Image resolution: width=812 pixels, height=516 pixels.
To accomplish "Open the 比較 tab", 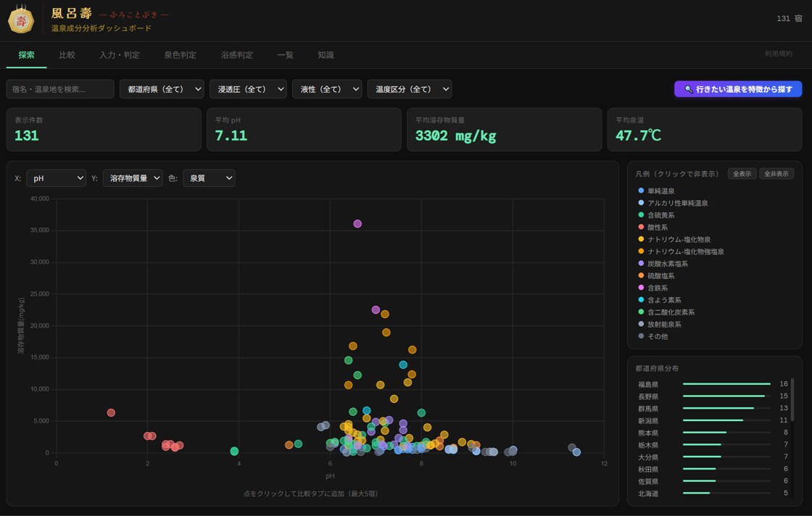I will coord(67,55).
